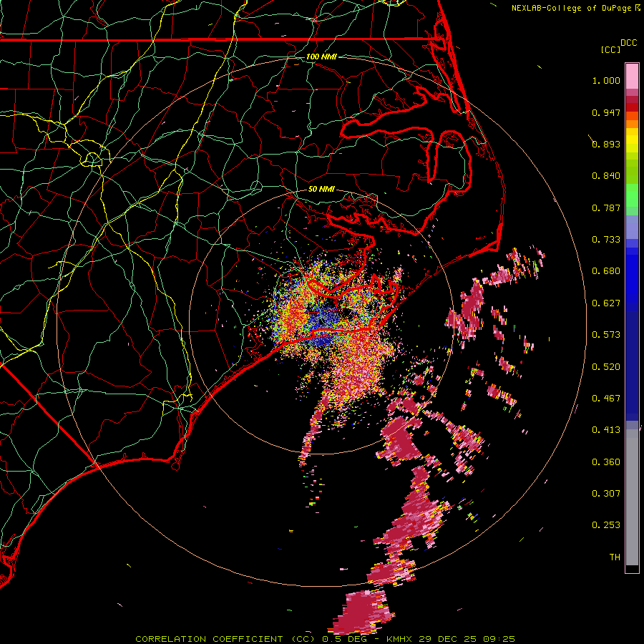Pick the red color band near 0.947
The height and width of the screenshot is (644, 644).
coord(632,107)
